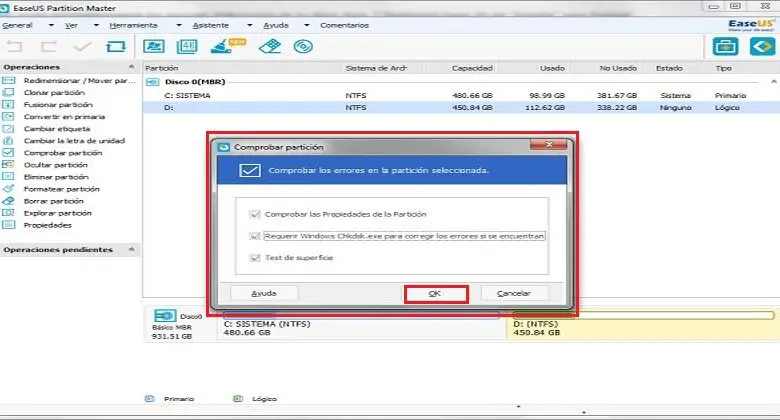Click the Disco 0 disk icon in list
This screenshot has width=780, height=420.
click(152, 82)
